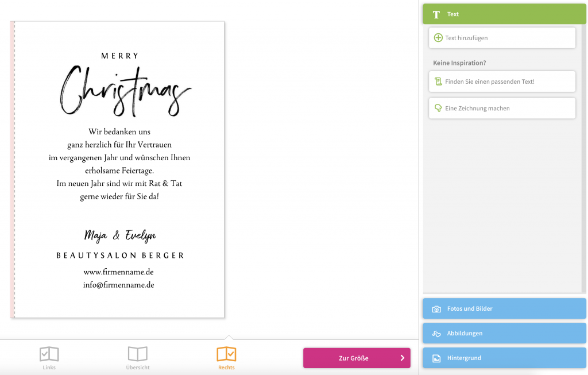Click the open-book icon for Übersicht
Viewport: 588px width, 375px height.
click(x=138, y=354)
